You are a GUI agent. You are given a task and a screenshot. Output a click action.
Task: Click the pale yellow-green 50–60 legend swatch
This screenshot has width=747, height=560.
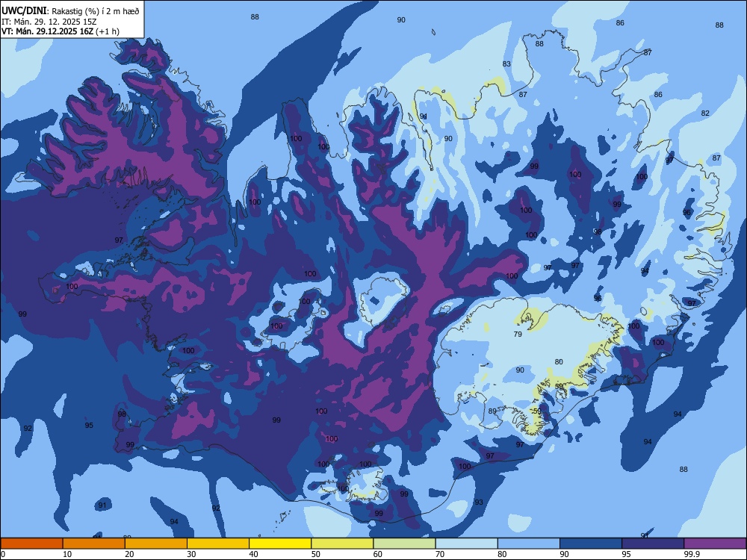(342, 544)
